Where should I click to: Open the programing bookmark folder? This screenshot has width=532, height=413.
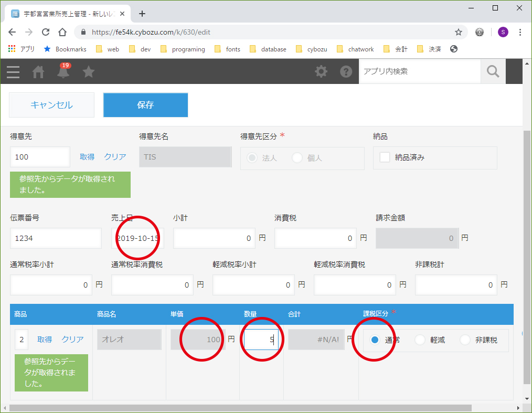pyautogui.click(x=183, y=49)
